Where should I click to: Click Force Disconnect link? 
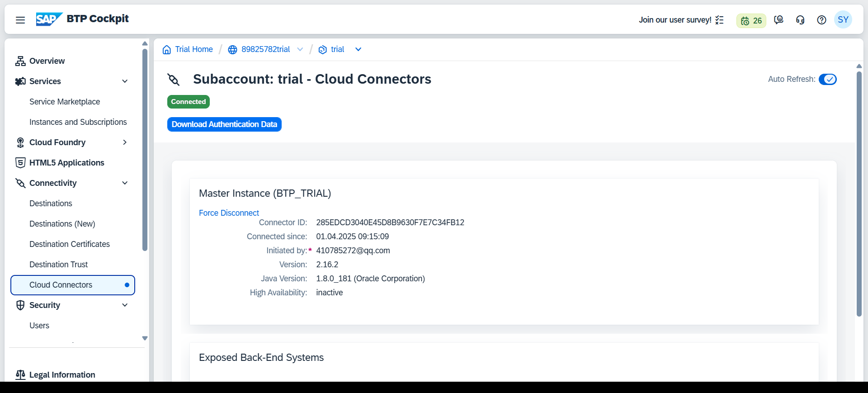click(x=229, y=213)
